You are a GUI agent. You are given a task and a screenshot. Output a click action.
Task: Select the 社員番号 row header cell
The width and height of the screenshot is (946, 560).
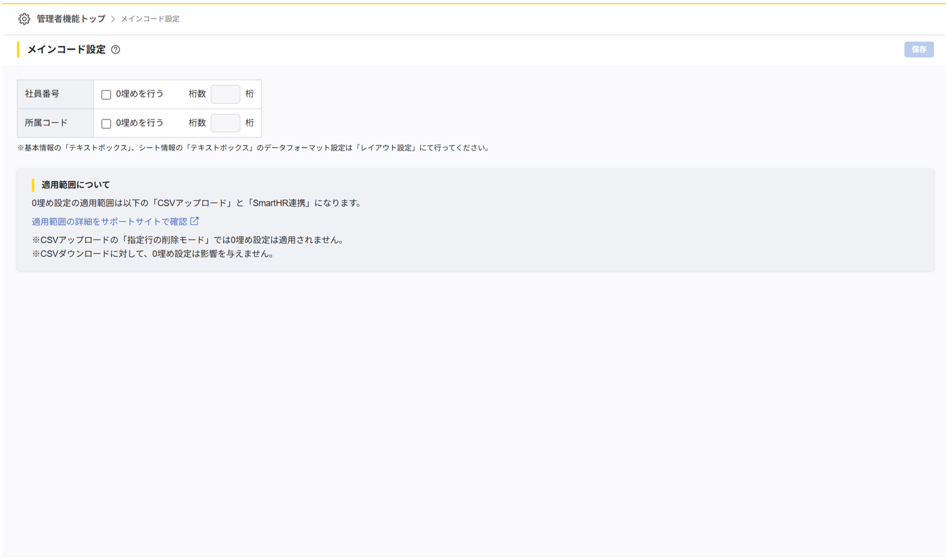pos(55,94)
